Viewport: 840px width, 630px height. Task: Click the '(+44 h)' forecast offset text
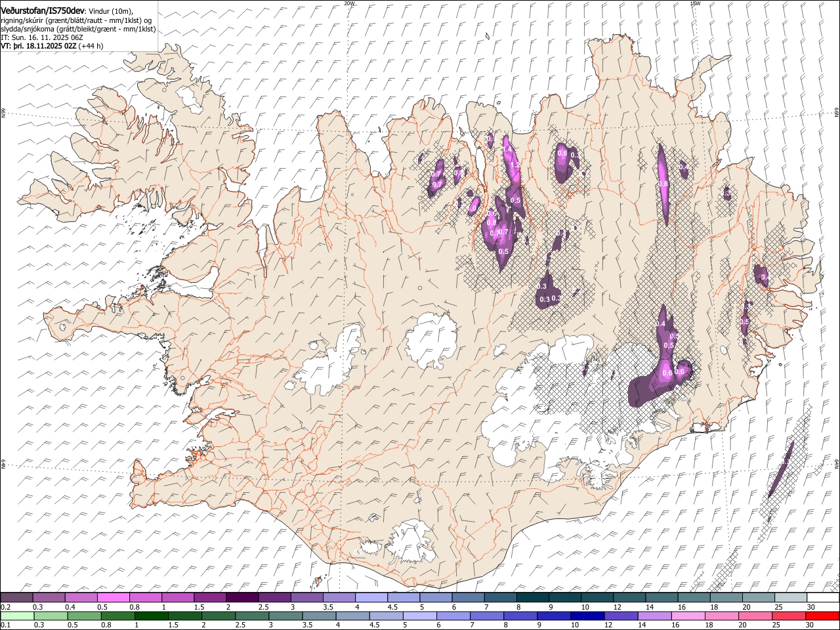pos(91,46)
